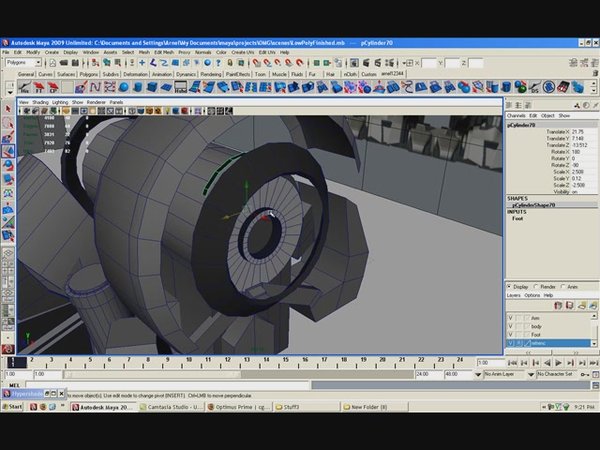Image resolution: width=600 pixels, height=450 pixels.
Task: Toggle visibility of the body layer
Action: tap(510, 326)
